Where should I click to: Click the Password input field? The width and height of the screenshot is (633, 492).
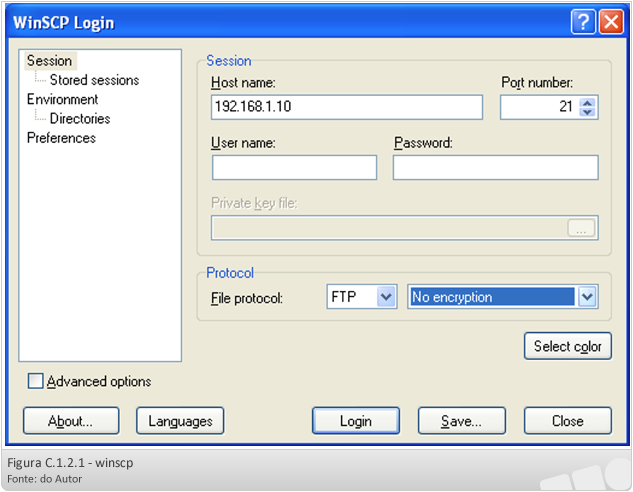[x=495, y=167]
